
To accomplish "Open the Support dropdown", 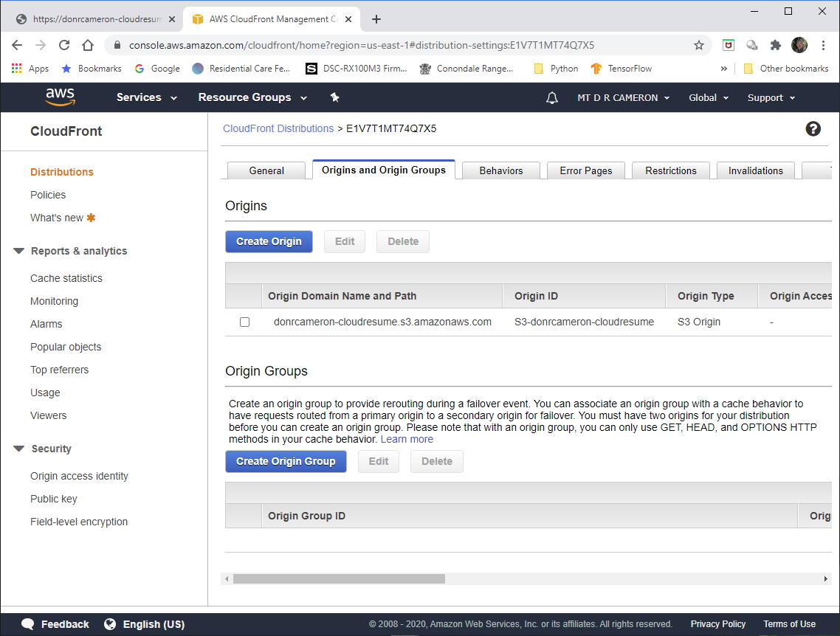I will pyautogui.click(x=771, y=98).
